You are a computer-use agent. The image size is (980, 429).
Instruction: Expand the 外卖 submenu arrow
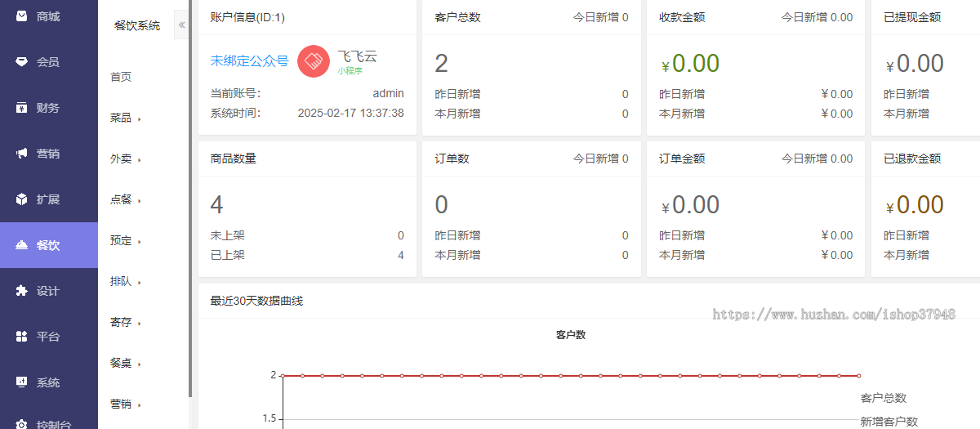(140, 160)
